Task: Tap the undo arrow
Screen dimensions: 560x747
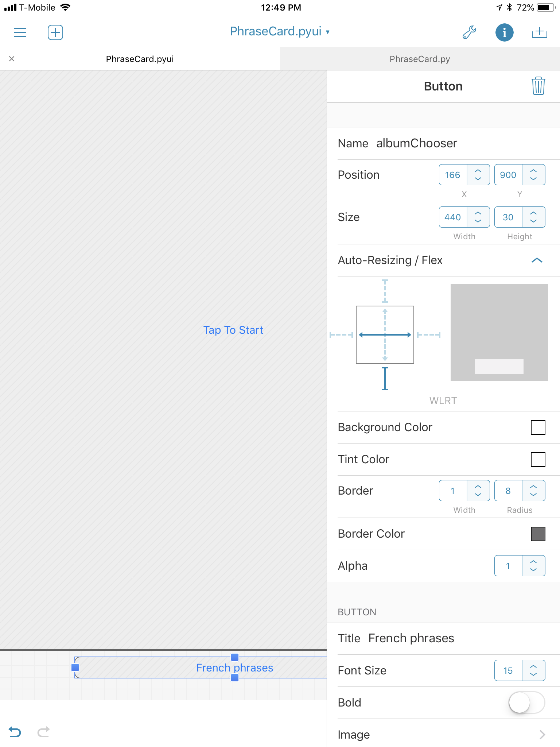Action: click(15, 732)
